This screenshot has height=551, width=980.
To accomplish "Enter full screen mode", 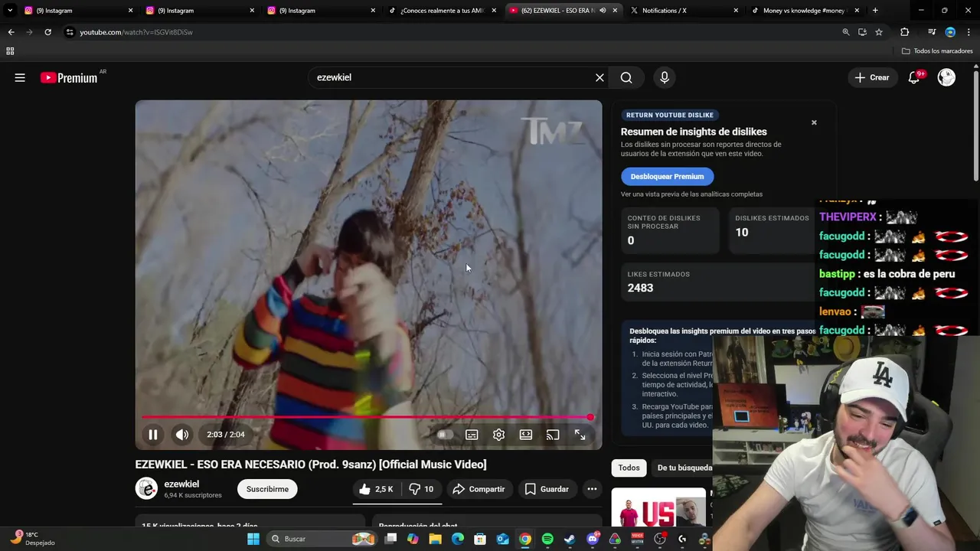I will [580, 435].
